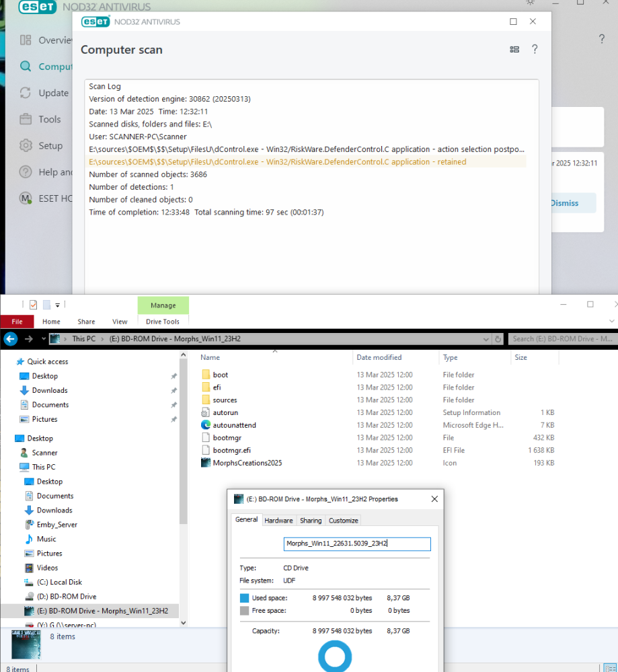Viewport: 618px width, 672px height.
Task: Switch to Hardware tab in Properties dialog
Action: pyautogui.click(x=278, y=520)
